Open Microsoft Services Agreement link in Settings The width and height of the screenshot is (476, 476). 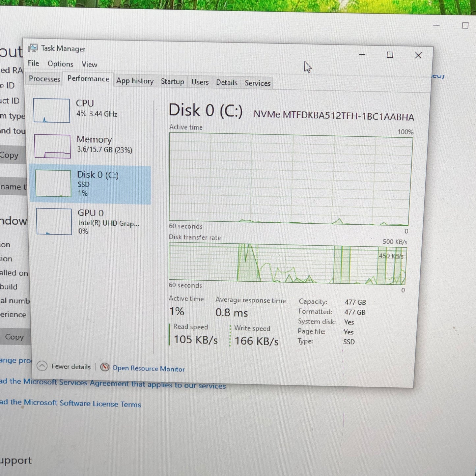(113, 384)
